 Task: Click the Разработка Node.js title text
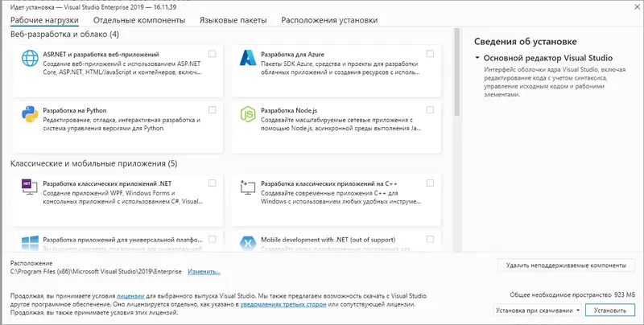click(x=289, y=110)
